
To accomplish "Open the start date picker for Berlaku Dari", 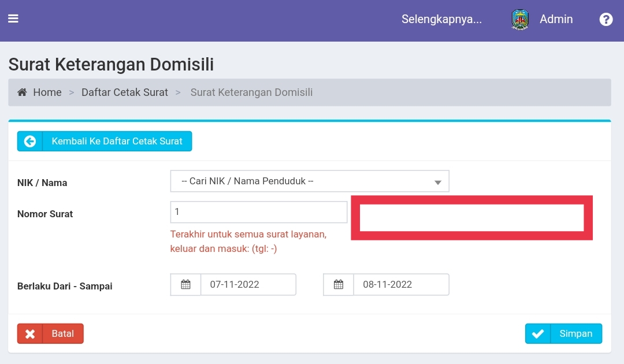I will pos(248,284).
